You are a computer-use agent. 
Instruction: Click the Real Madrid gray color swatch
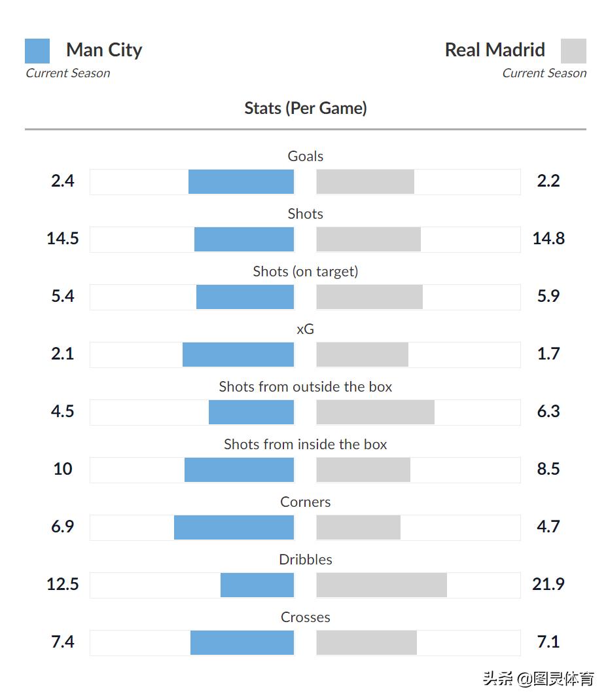click(573, 51)
